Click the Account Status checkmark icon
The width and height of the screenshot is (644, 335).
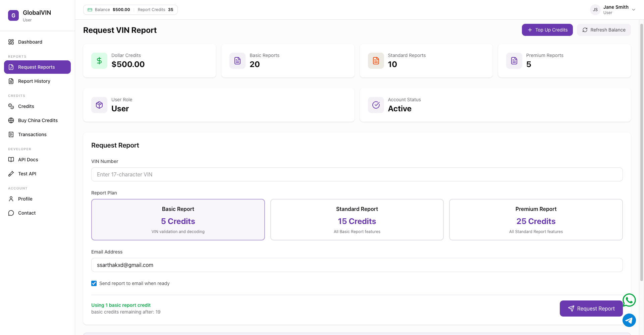click(x=376, y=105)
